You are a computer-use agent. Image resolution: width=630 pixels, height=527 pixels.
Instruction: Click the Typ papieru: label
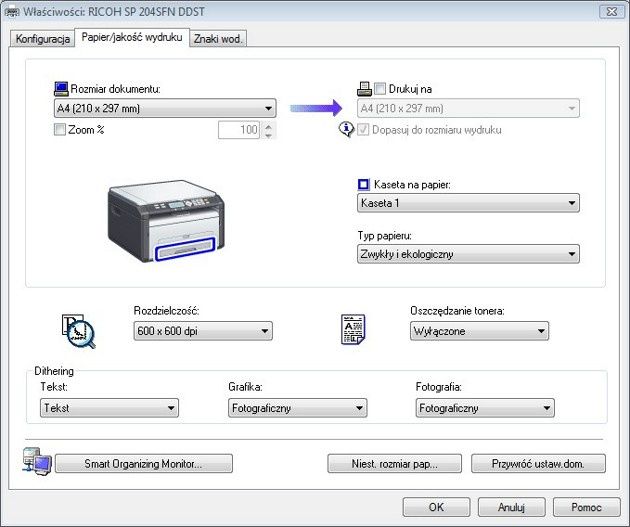pos(385,235)
